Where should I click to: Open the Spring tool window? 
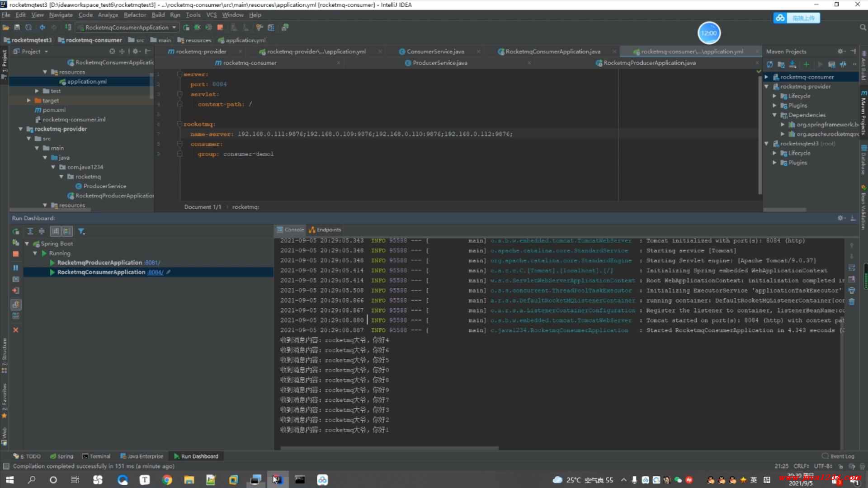coord(61,456)
